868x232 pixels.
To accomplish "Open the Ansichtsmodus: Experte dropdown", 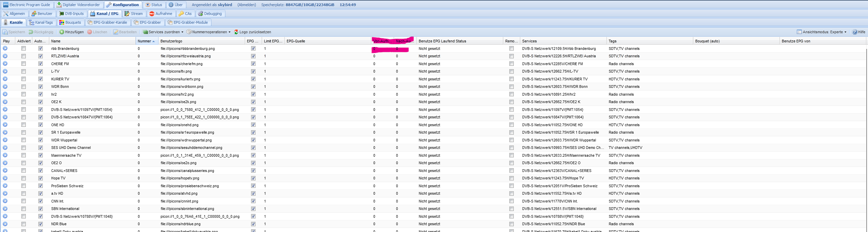I will pos(822,32).
